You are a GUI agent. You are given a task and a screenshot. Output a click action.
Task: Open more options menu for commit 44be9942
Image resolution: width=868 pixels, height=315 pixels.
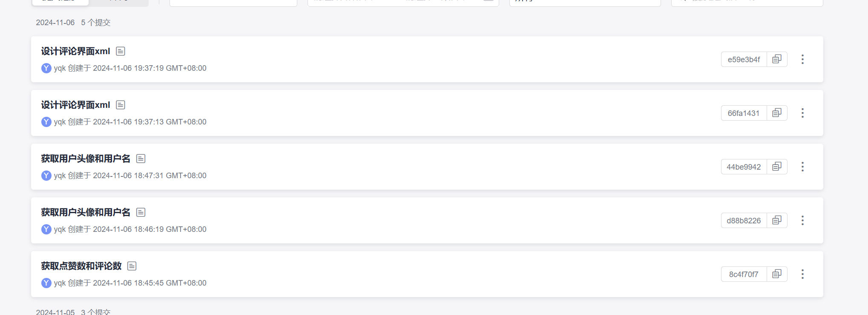click(x=802, y=167)
